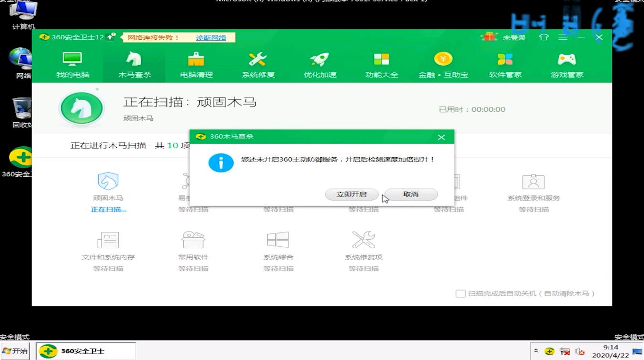Viewport: 644px width, 360px height.
Task: Show hidden tray icons arrow
Action: [x=536, y=351]
